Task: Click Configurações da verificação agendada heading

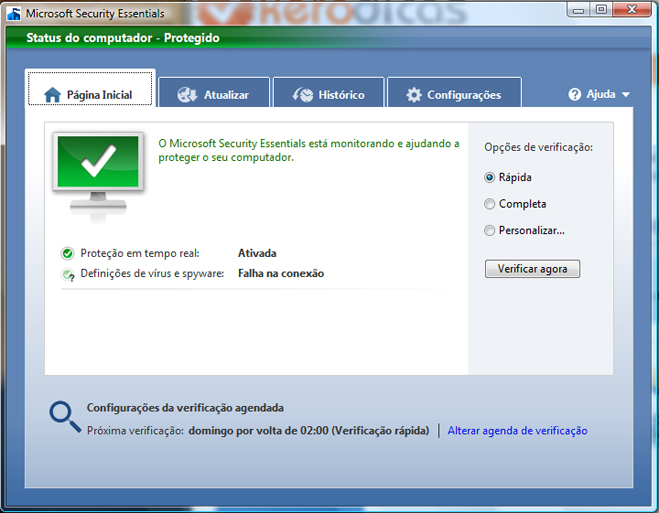Action: click(x=185, y=408)
